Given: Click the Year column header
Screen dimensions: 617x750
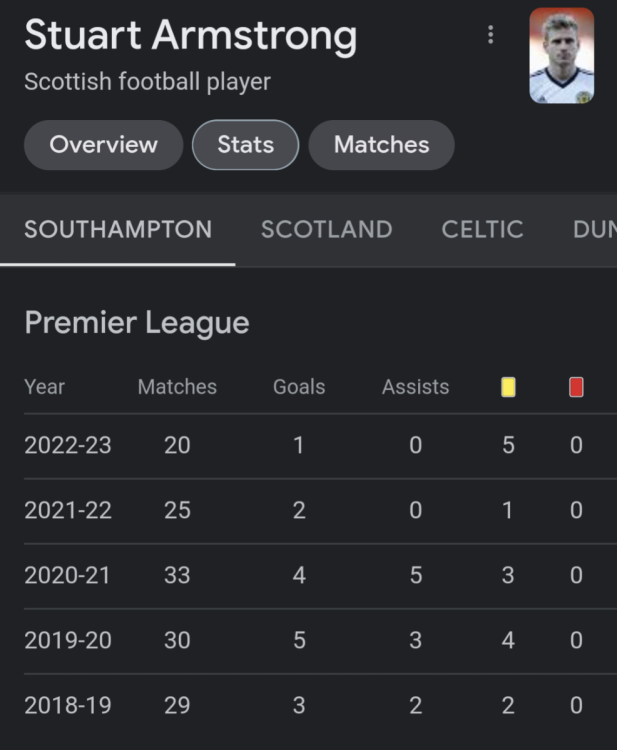Looking at the screenshot, I should pyautogui.click(x=44, y=387).
